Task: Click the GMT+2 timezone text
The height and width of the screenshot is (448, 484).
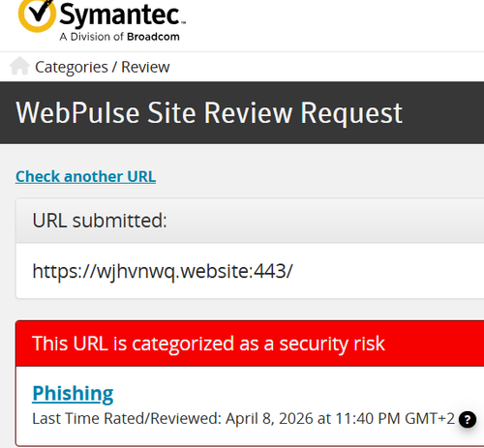Action: (x=430, y=419)
